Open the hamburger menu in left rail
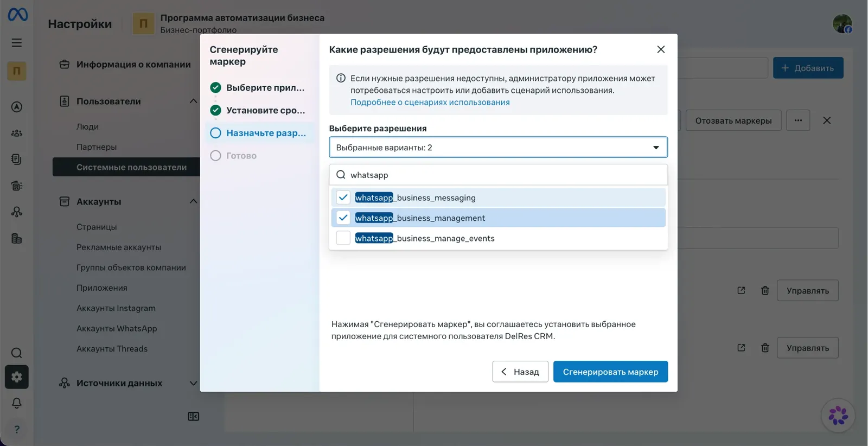Screen dimensions: 868x446 tap(17, 42)
